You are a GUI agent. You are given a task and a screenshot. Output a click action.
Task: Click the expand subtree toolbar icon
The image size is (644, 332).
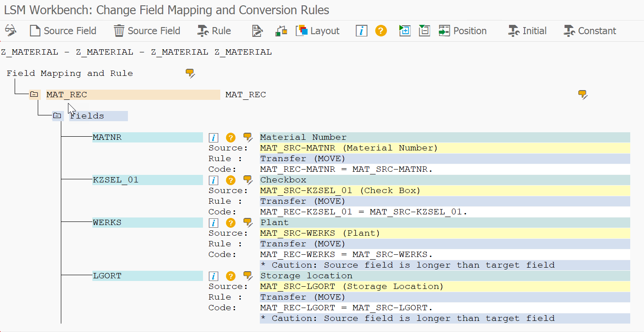pyautogui.click(x=405, y=31)
